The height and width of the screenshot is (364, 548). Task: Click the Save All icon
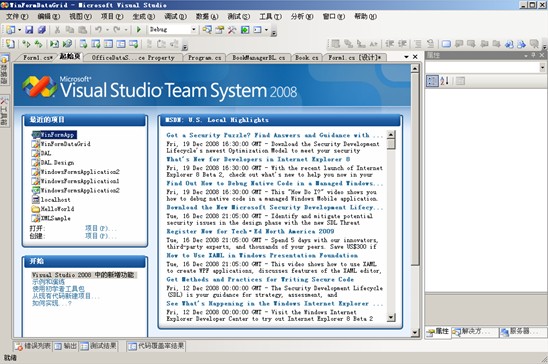coord(42,30)
